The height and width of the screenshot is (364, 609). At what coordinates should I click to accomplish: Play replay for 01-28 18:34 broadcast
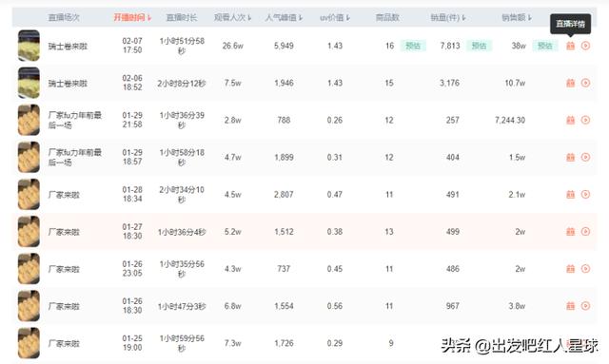(585, 195)
